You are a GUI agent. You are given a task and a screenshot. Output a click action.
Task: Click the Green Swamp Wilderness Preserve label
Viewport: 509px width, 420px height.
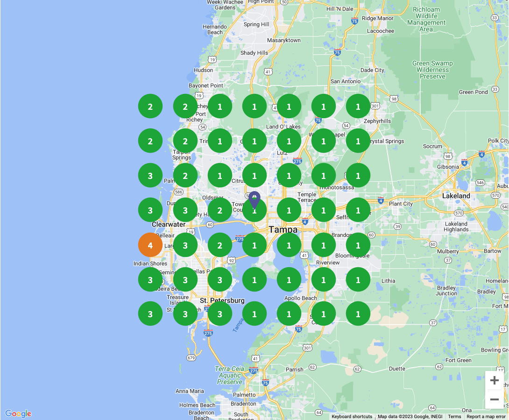432,70
